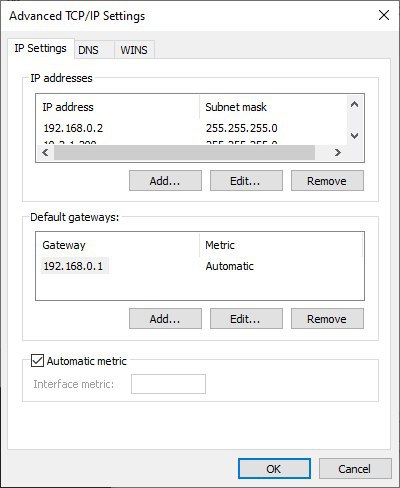Edit the default gateway entry

[x=246, y=319]
